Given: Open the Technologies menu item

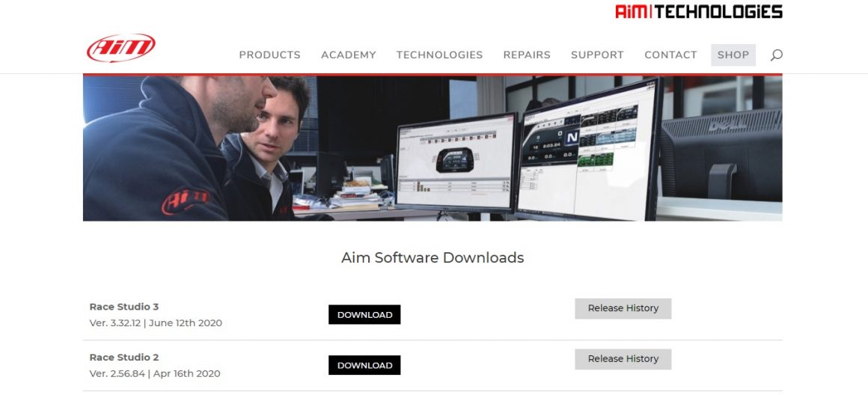Looking at the screenshot, I should pos(439,55).
